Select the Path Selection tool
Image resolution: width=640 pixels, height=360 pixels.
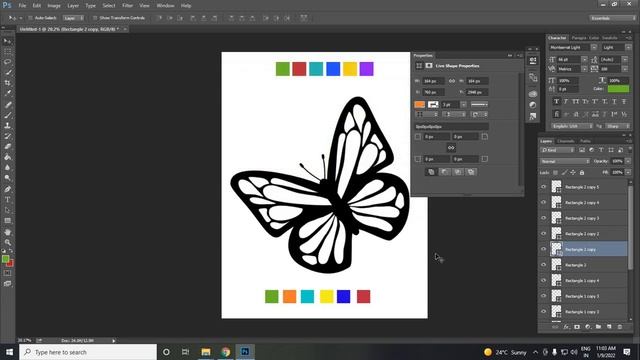click(7, 210)
